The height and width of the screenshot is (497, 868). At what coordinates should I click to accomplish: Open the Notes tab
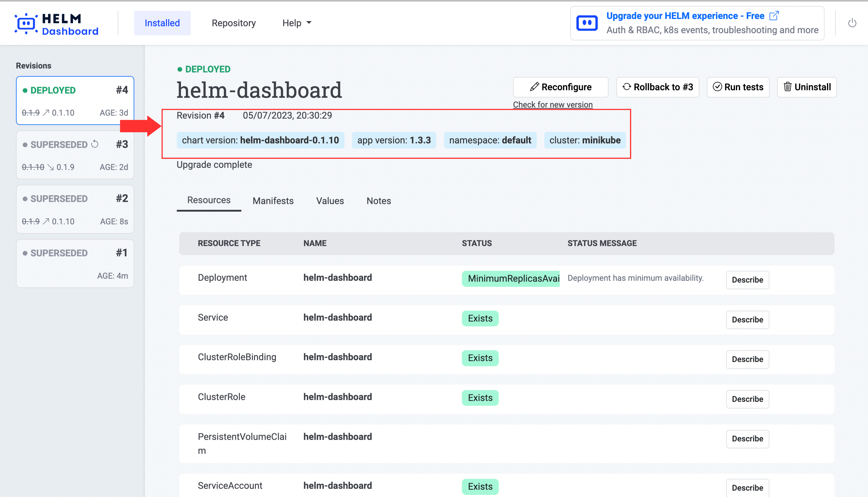tap(379, 201)
